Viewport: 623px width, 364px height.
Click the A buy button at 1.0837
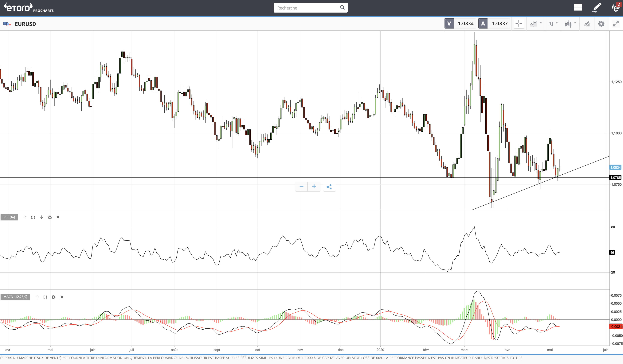tap(494, 23)
